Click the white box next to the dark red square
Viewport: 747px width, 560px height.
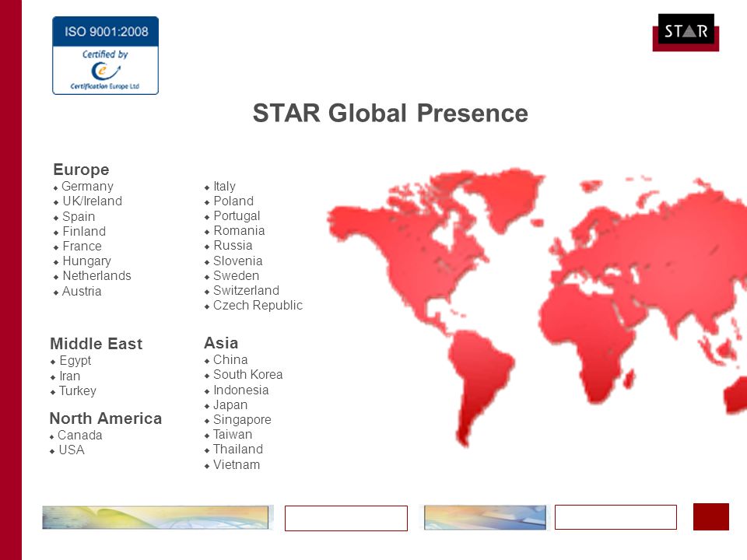point(615,517)
